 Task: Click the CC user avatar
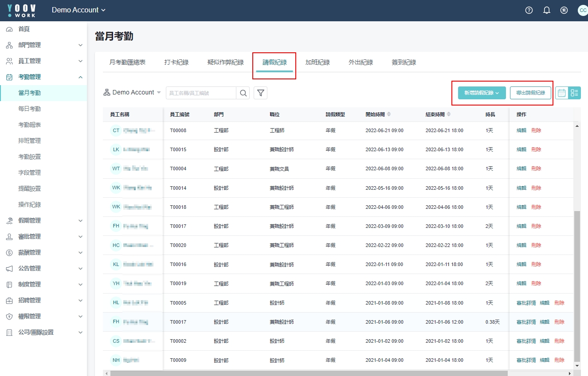tap(583, 10)
